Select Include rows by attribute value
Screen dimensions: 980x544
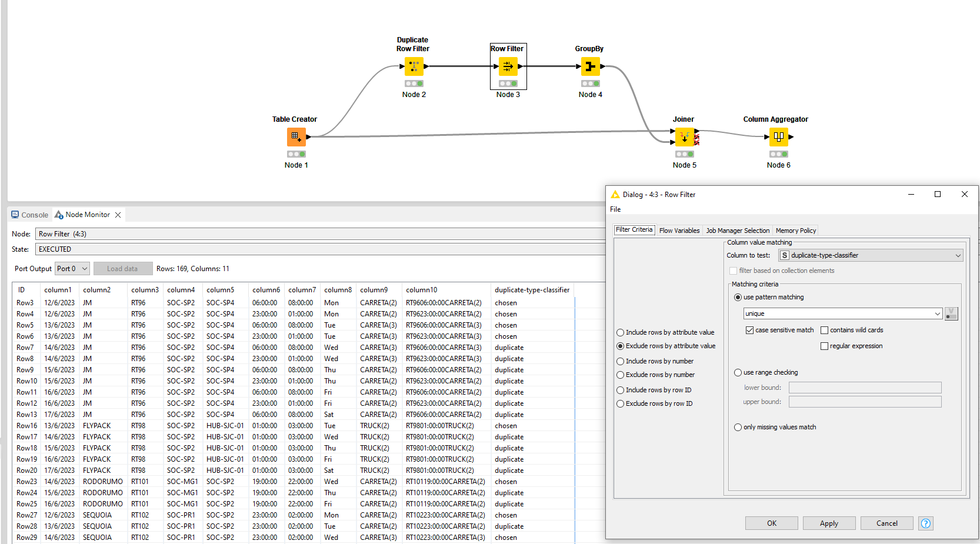[x=665, y=332]
